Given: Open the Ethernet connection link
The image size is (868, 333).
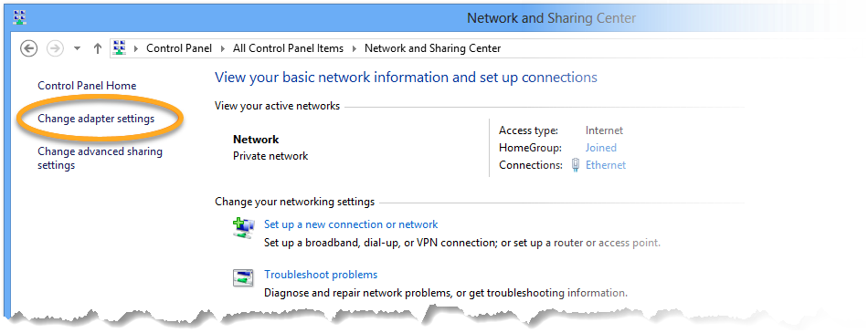Looking at the screenshot, I should (x=606, y=165).
